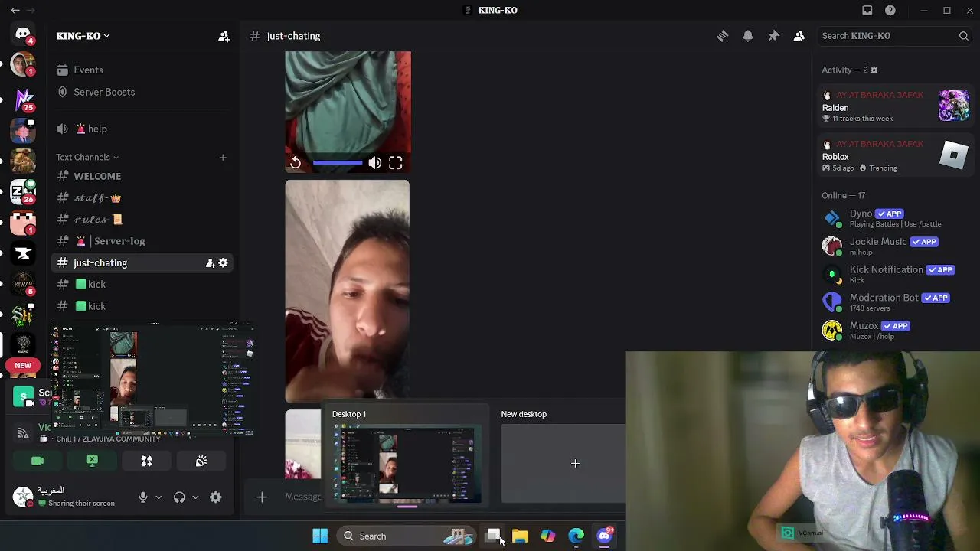Open the middle video attachment
980x551 pixels.
pyautogui.click(x=348, y=291)
